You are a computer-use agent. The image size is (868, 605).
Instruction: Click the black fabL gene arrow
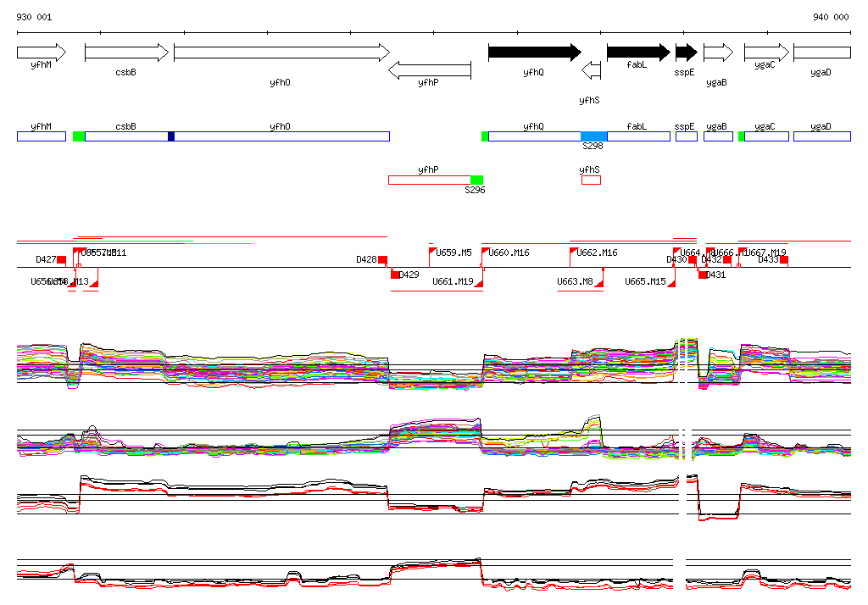639,53
